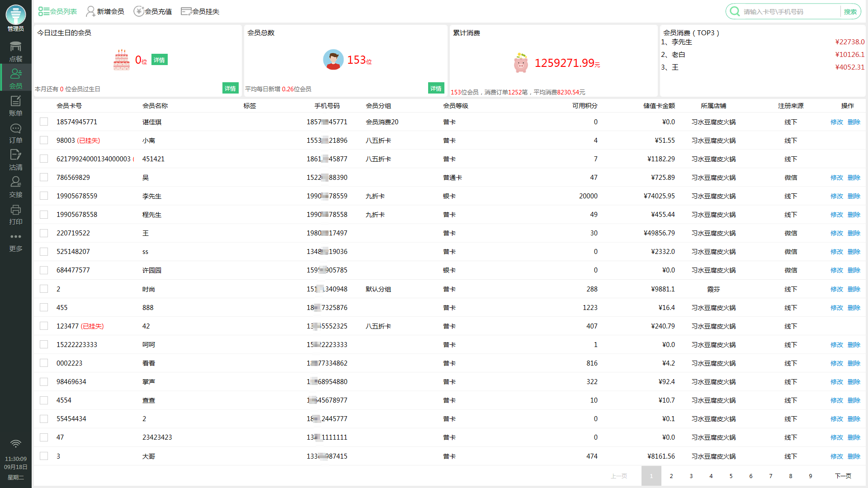
Task: Go to page 5 in pagination
Action: click(731, 476)
